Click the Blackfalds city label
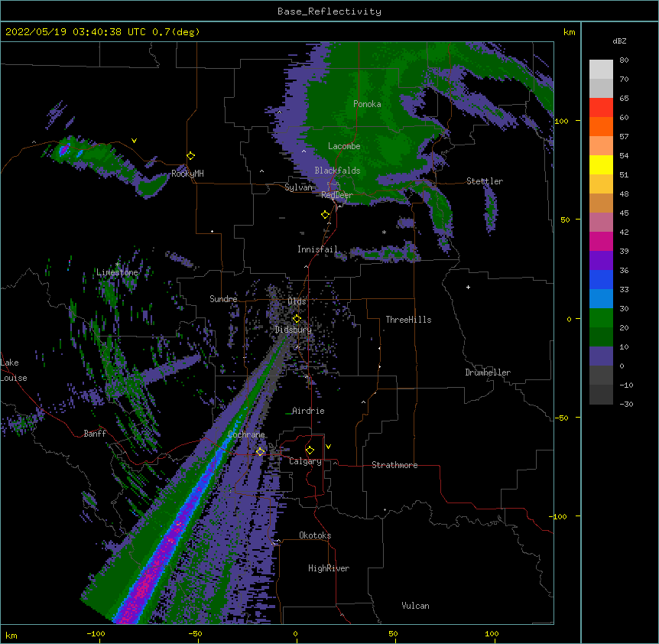Screen dimensions: 659x644 click(x=337, y=171)
